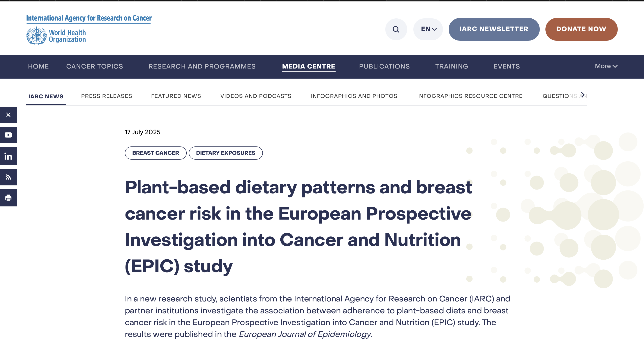Filter by Breast Cancer tag
644x345 pixels.
point(156,153)
